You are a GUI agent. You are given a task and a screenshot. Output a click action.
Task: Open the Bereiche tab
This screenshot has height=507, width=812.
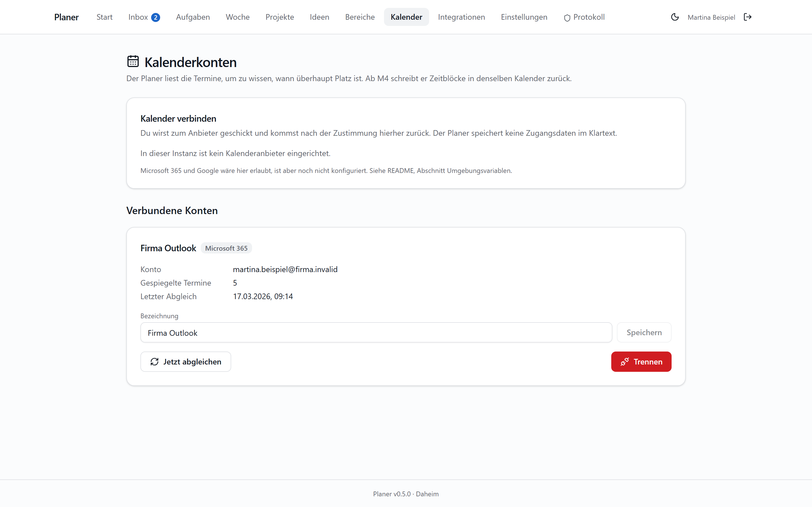[360, 17]
